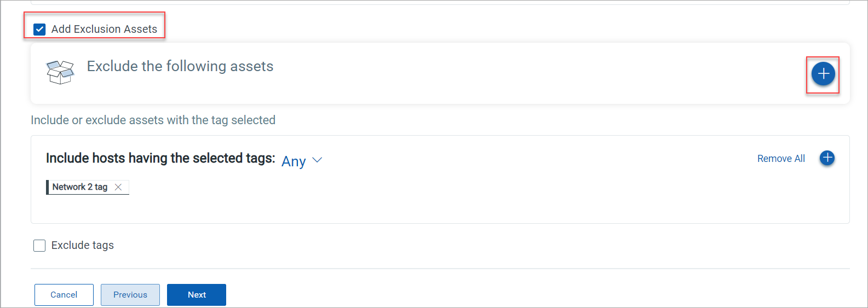Click blank space in the Exclude assets card

click(493, 77)
